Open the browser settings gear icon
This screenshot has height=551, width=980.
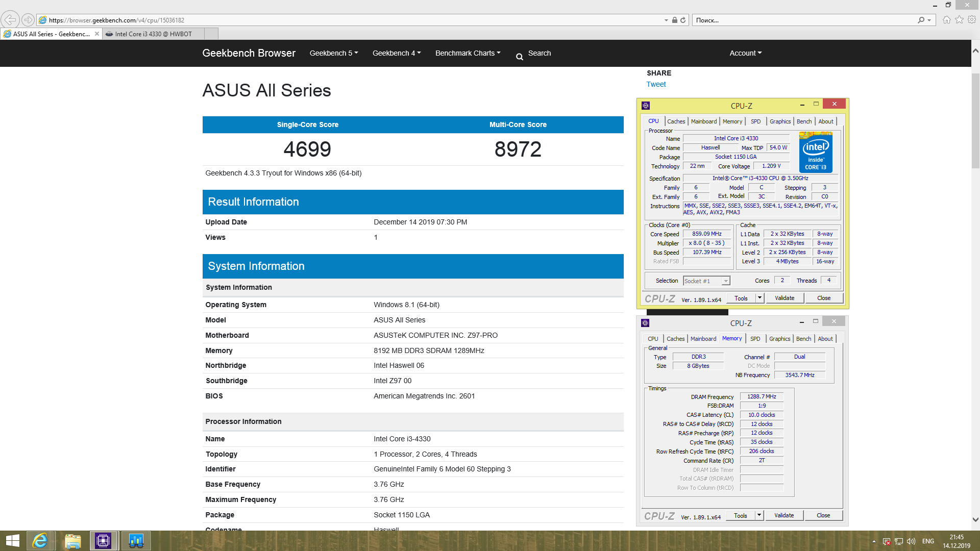(972, 19)
